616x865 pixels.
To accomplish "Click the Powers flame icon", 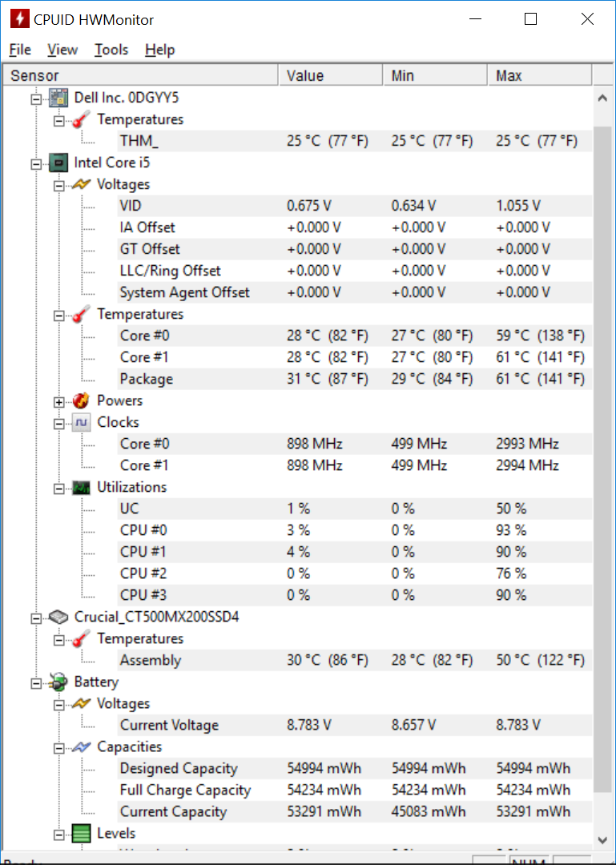I will tap(81, 400).
